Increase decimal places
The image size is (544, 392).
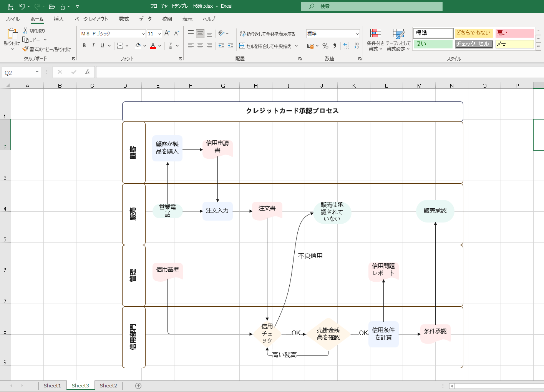347,46
